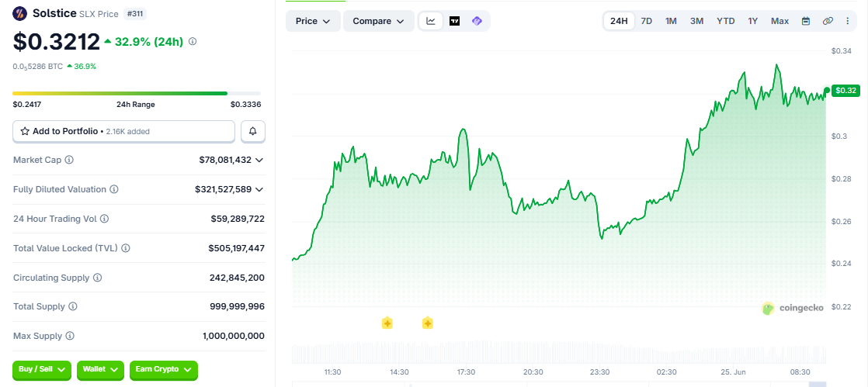Click the first yellow news event marker
Screen dimensions: 868x387
(387, 323)
